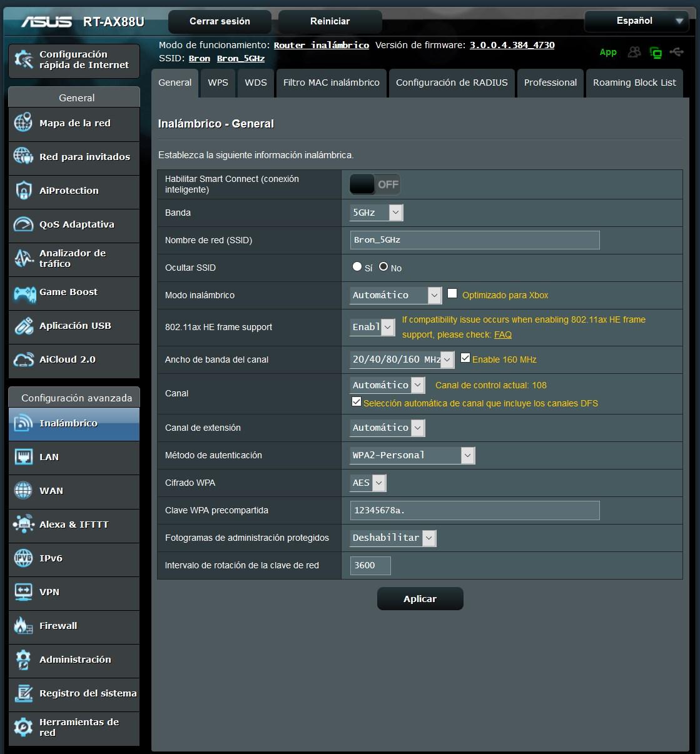Click the USB status icon in header
The image size is (700, 754).
click(x=676, y=53)
